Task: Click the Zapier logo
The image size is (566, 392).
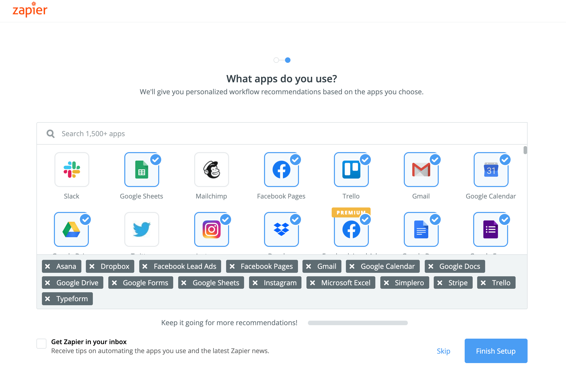Action: click(30, 10)
